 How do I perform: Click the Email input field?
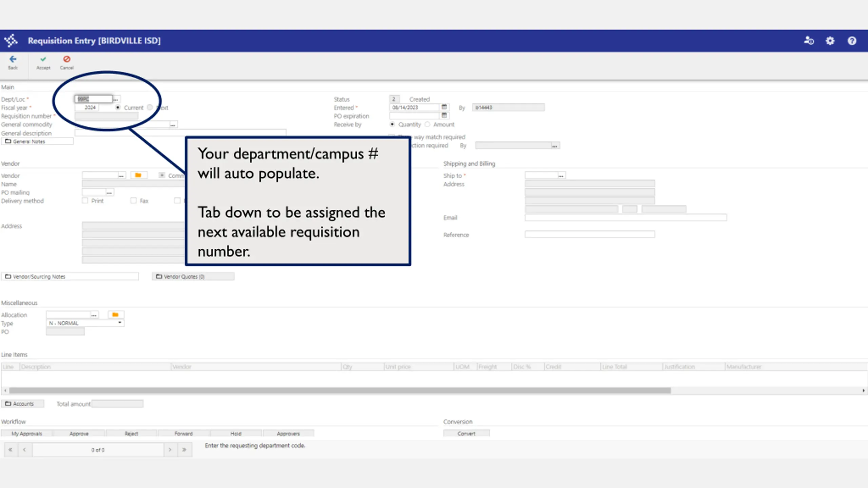click(x=626, y=217)
